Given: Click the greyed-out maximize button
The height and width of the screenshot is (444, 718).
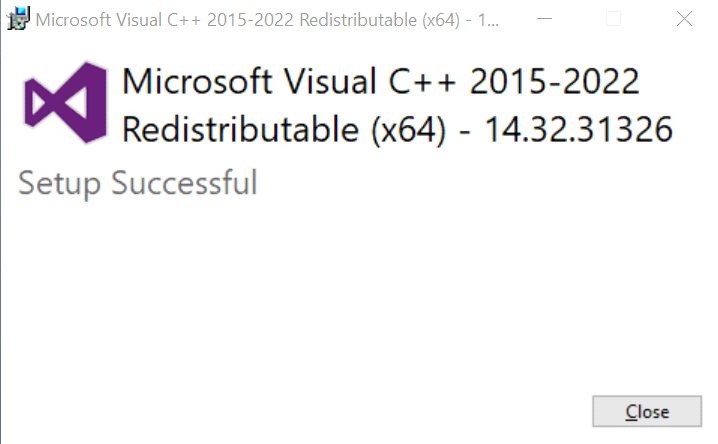Looking at the screenshot, I should tap(614, 20).
